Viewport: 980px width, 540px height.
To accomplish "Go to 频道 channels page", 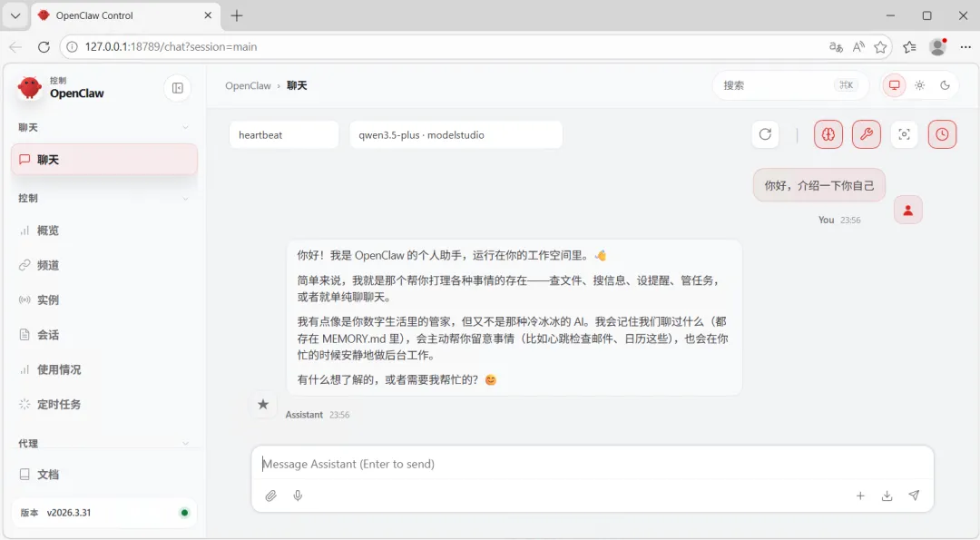I will (104, 265).
